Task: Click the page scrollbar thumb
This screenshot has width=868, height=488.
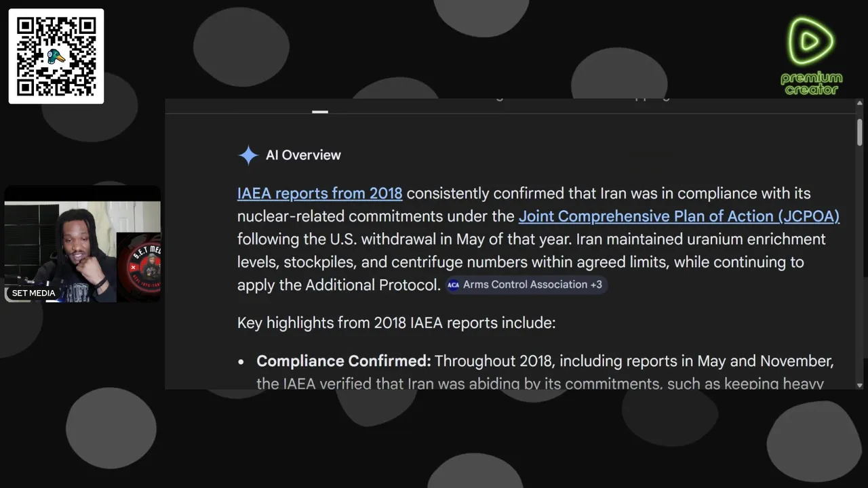Action: point(860,131)
